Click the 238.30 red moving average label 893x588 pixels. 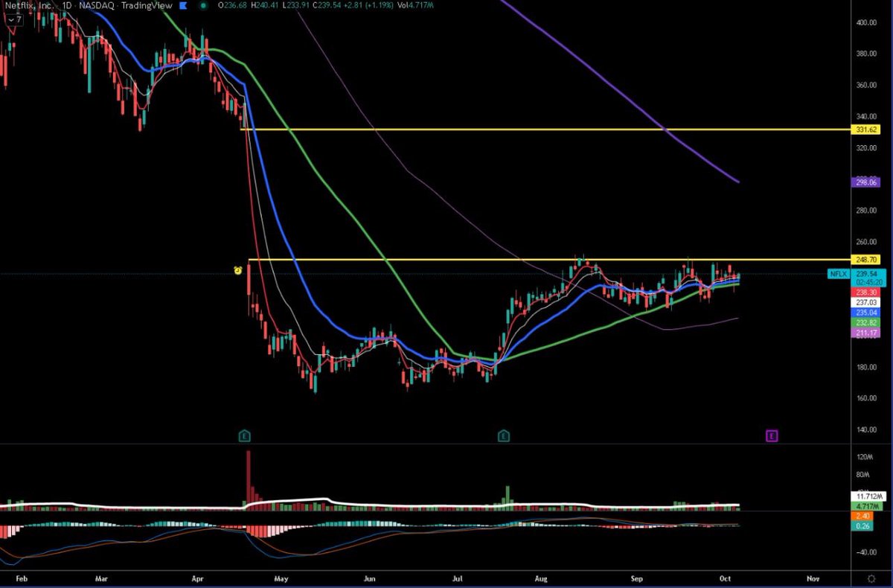coord(866,293)
